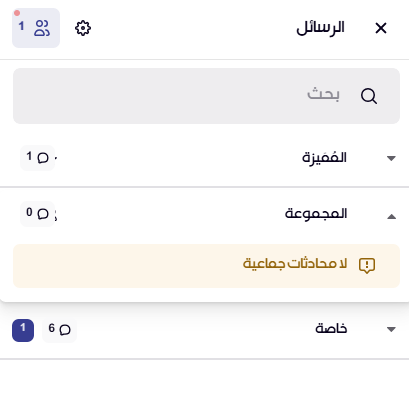Click the alert speech-bubble icon in notice
Viewport: 409px width, 395px height.
coord(367,266)
